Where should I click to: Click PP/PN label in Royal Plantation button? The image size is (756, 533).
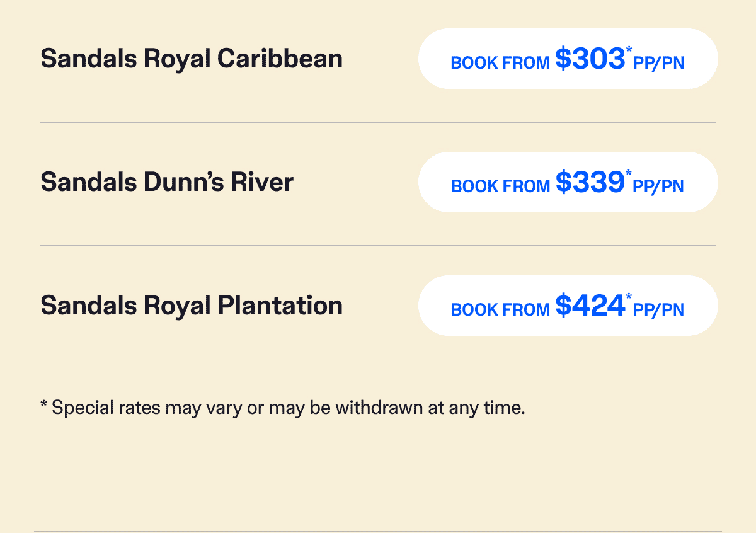(x=658, y=310)
